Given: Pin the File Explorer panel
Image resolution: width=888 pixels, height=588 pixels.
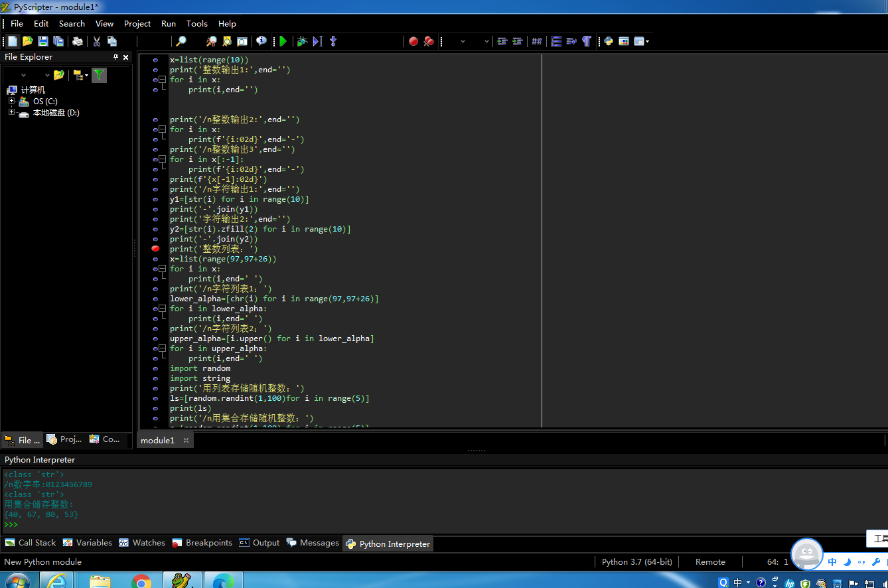Looking at the screenshot, I should tap(115, 57).
